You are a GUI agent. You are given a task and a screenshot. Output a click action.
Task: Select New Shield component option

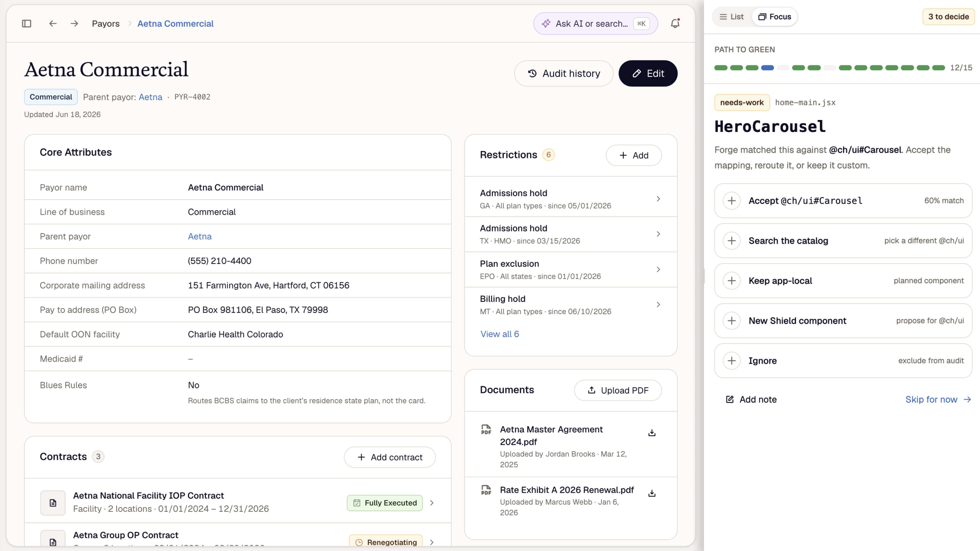tap(843, 320)
